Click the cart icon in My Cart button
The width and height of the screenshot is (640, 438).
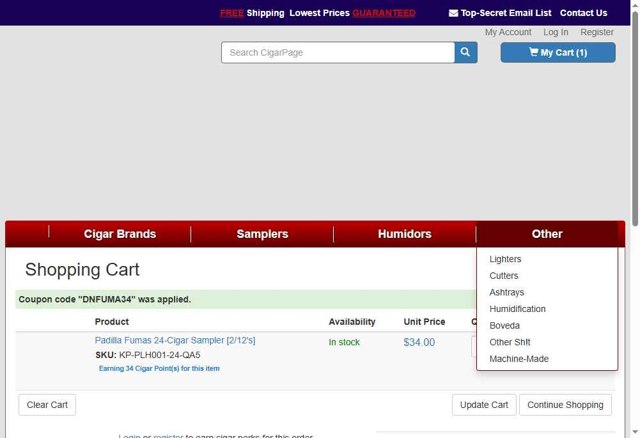[533, 52]
